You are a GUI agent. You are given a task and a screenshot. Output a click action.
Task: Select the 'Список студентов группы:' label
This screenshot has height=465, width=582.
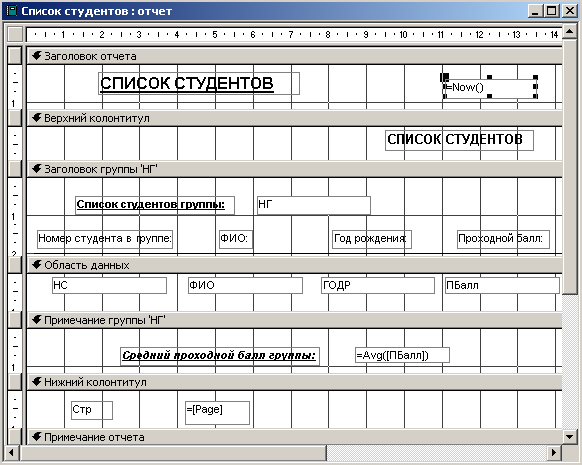point(155,205)
